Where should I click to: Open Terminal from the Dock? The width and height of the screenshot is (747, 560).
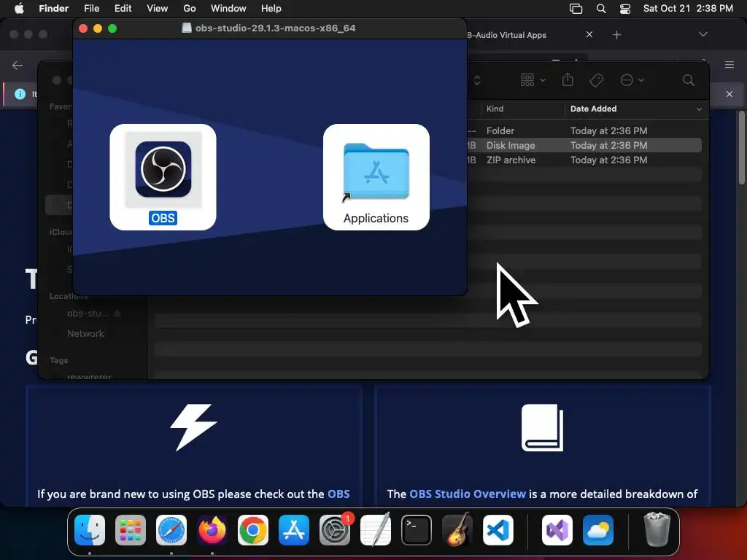click(417, 530)
